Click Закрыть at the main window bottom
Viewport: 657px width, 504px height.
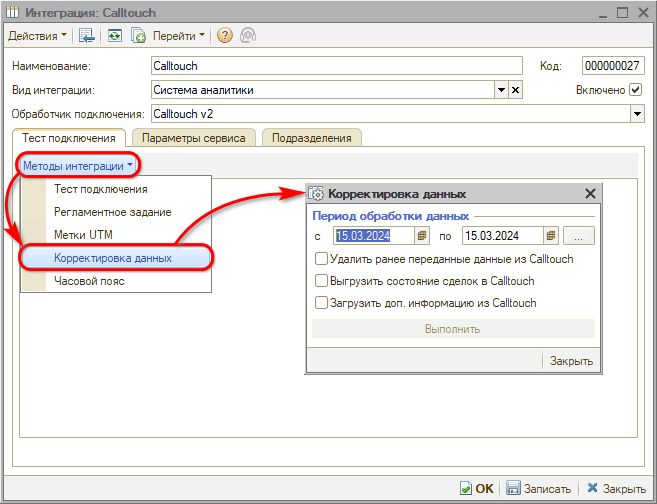pyautogui.click(x=616, y=488)
